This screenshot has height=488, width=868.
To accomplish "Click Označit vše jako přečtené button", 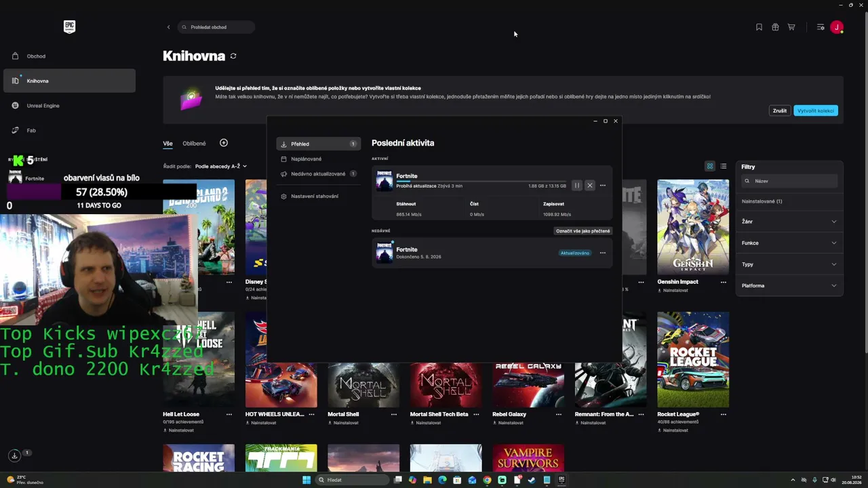I will pos(583,231).
